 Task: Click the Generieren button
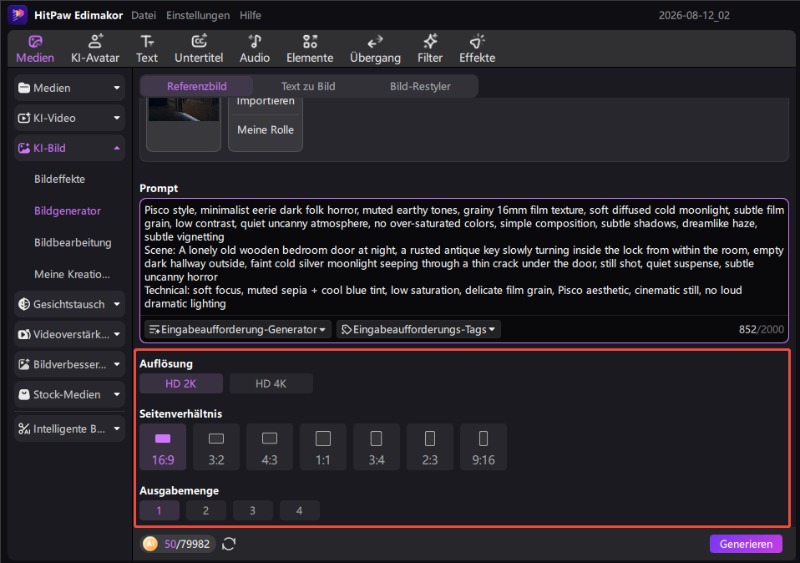point(746,544)
